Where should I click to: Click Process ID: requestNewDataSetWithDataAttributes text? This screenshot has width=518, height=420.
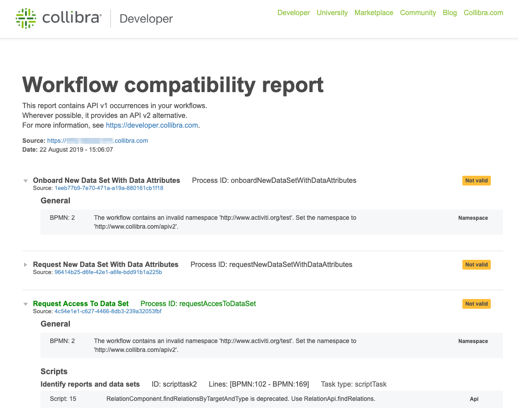point(272,265)
